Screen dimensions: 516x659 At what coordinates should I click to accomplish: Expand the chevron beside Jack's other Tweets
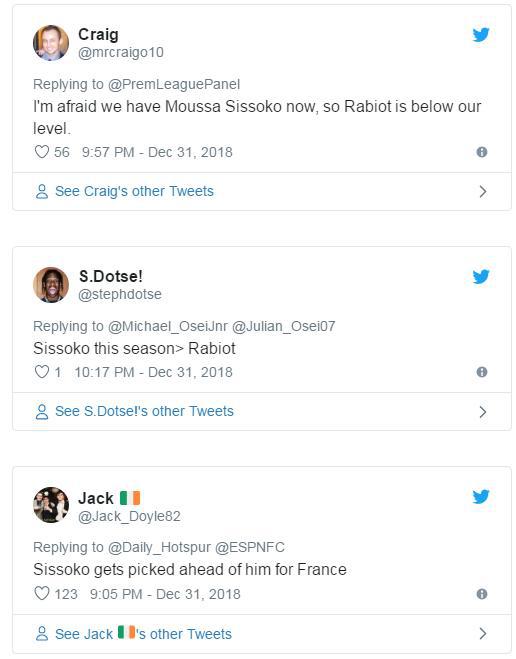(x=483, y=633)
